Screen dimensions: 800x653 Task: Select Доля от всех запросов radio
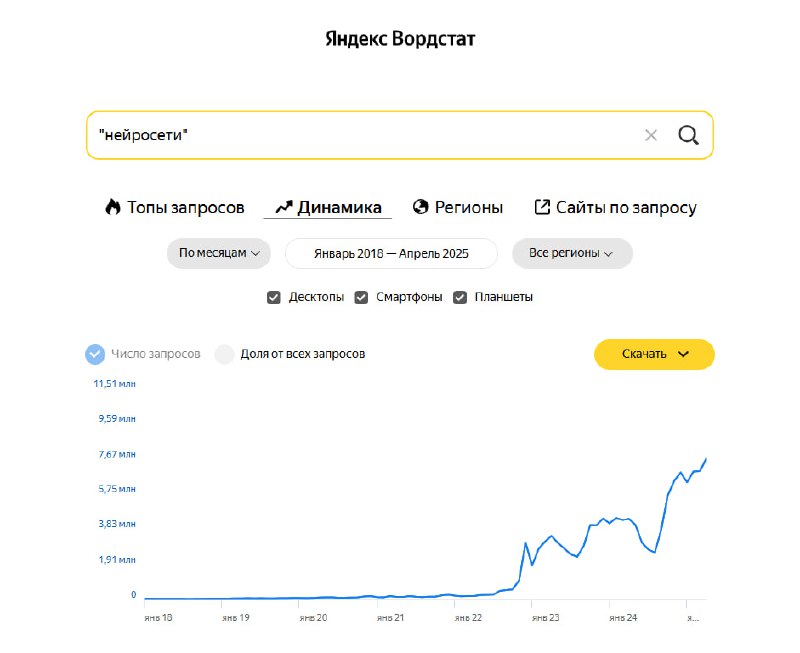point(224,354)
